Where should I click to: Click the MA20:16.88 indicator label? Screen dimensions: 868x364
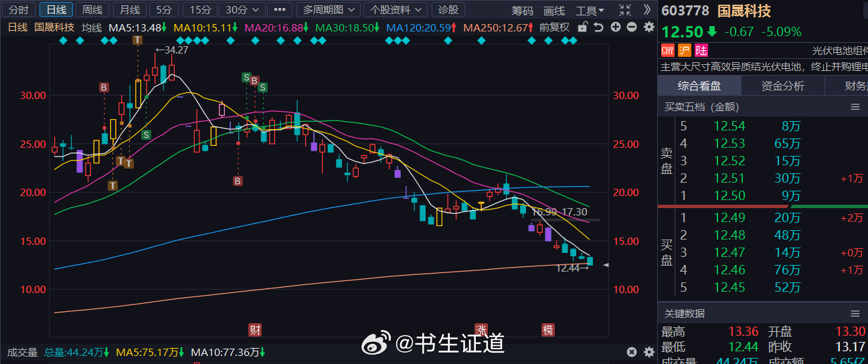point(276,27)
